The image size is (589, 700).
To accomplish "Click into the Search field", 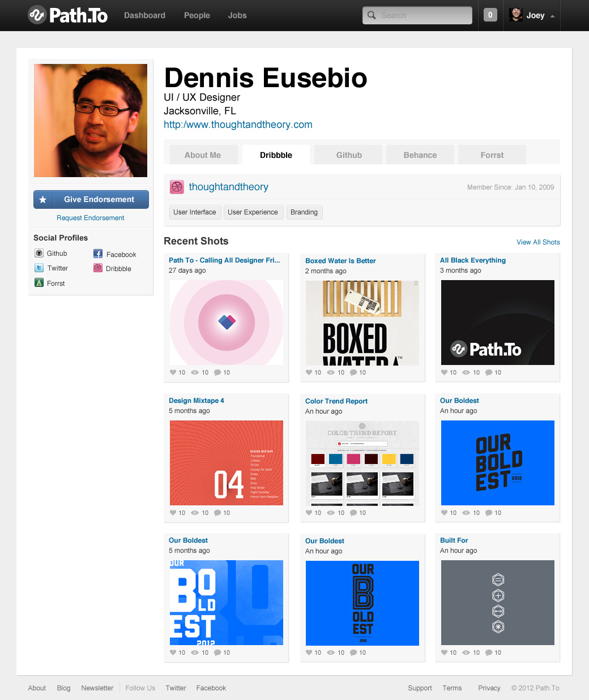I will tap(417, 15).
